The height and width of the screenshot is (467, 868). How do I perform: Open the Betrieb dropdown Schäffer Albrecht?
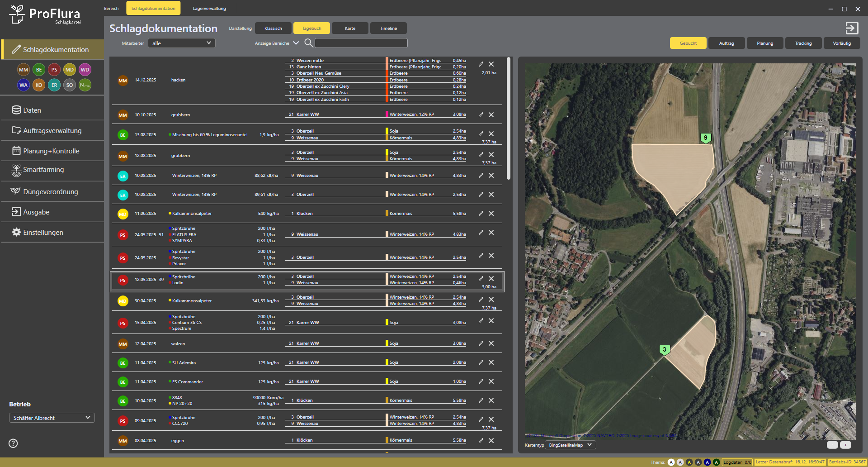coord(52,418)
